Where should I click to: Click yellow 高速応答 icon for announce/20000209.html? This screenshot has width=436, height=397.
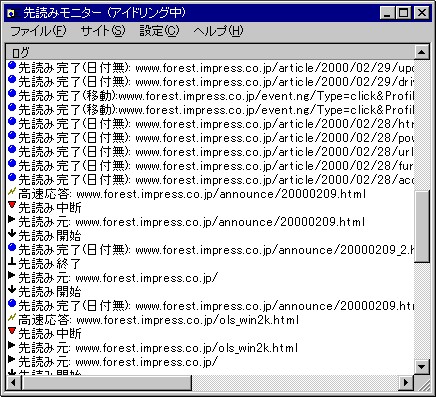coord(12,192)
